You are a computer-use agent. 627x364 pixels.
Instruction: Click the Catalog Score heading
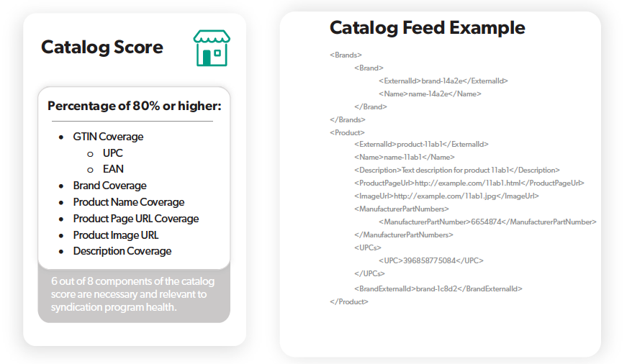tap(102, 47)
